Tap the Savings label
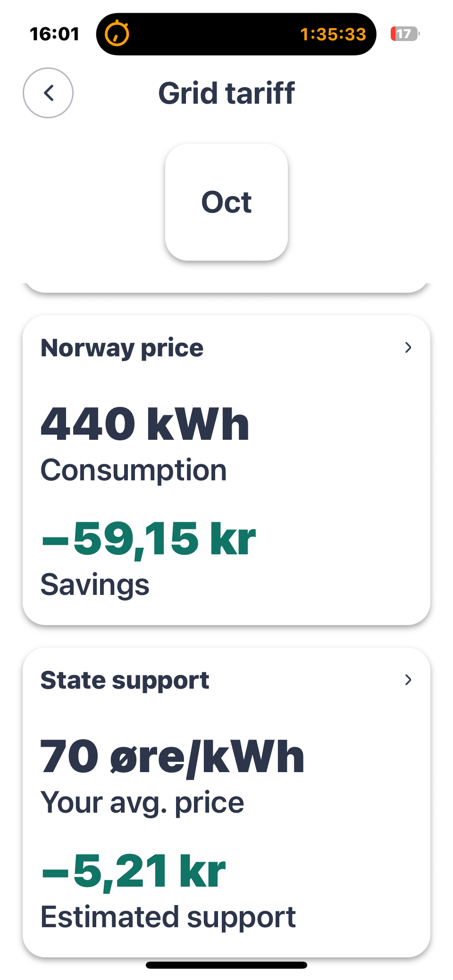This screenshot has height=980, width=453. tap(95, 585)
